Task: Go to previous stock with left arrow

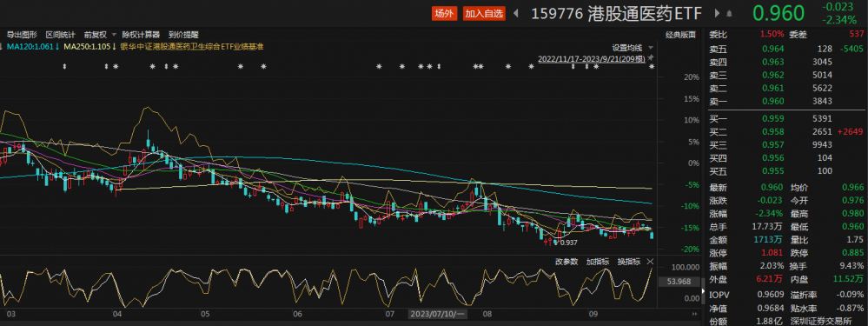Action: pos(516,14)
